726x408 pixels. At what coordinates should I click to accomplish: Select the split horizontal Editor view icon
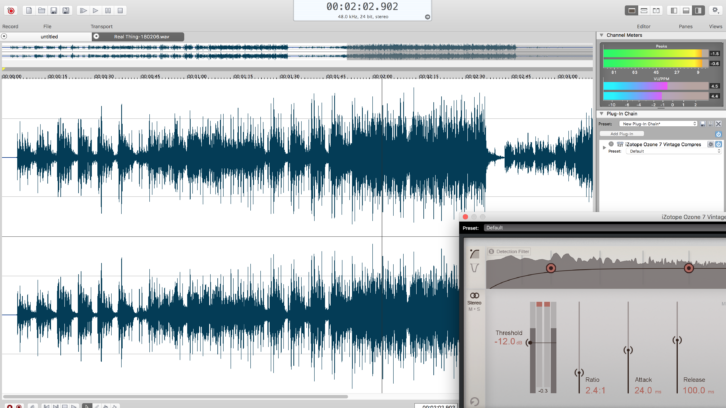click(644, 10)
